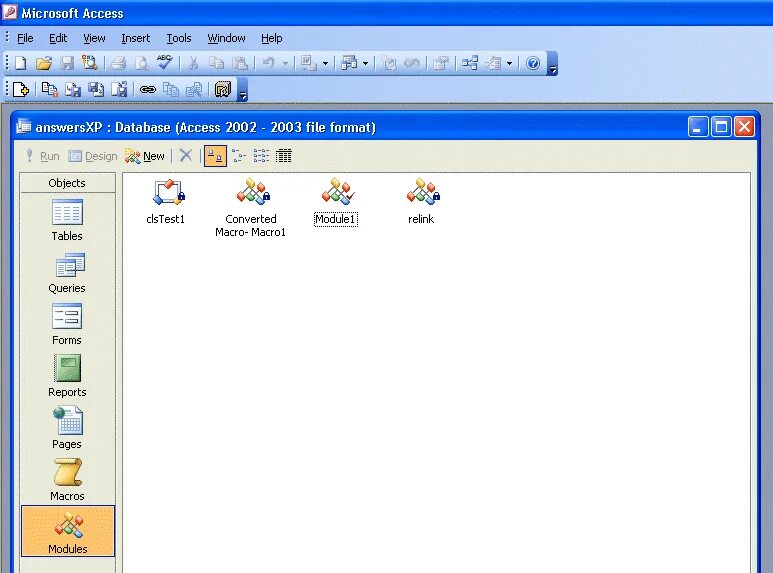Screen dimensions: 773x573
Task: Toggle Large Icons view in the database window
Action: pos(215,156)
